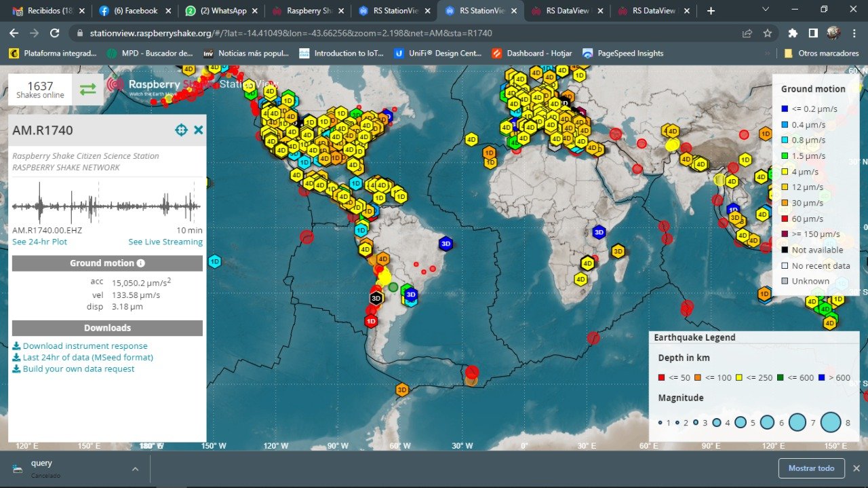Select the orange 3D station near Antarctic Peninsula
Screen dimensions: 868x488
click(401, 390)
